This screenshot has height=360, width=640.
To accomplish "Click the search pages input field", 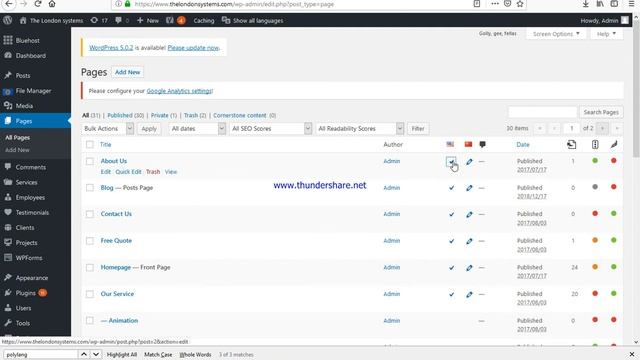I will [542, 112].
